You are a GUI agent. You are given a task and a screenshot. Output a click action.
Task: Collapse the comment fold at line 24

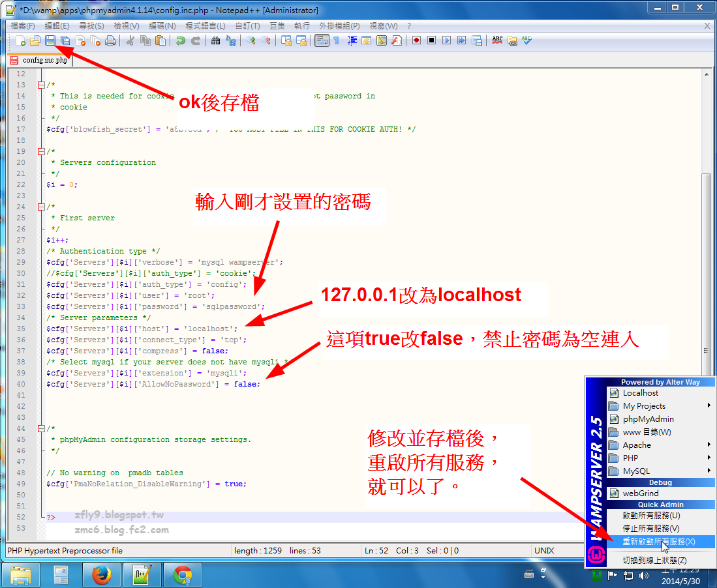[x=41, y=207]
